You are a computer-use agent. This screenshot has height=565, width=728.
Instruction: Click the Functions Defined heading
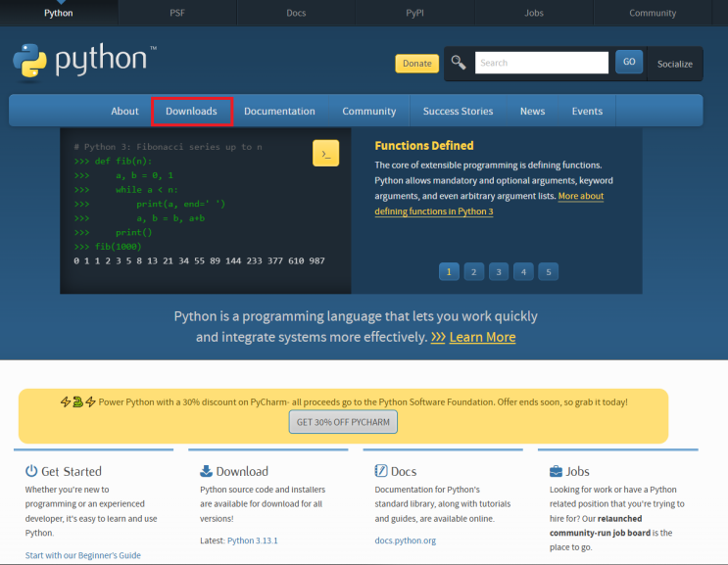424,146
